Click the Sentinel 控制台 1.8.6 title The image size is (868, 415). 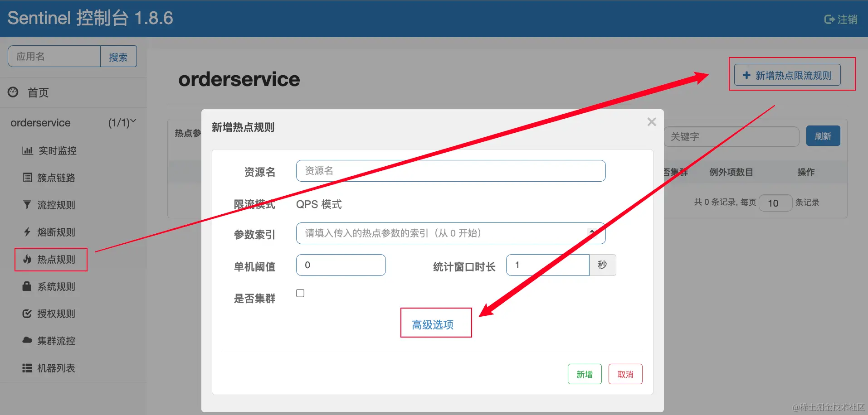click(x=90, y=18)
